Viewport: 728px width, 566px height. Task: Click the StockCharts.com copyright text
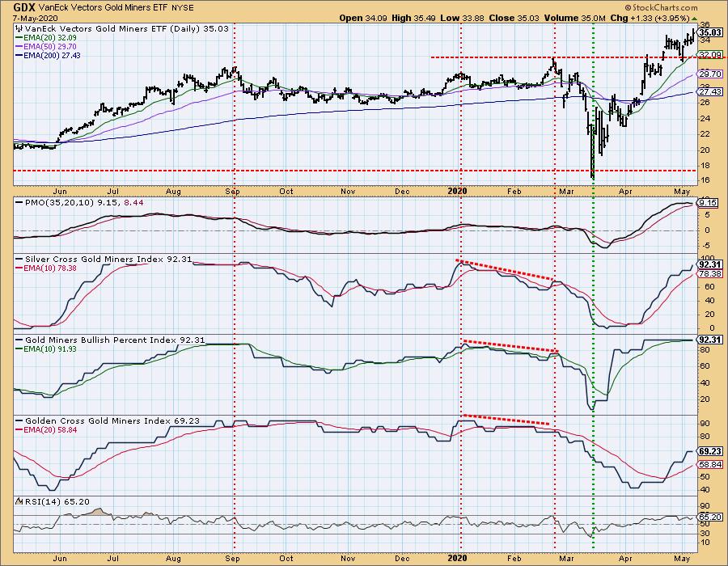tap(661, 7)
